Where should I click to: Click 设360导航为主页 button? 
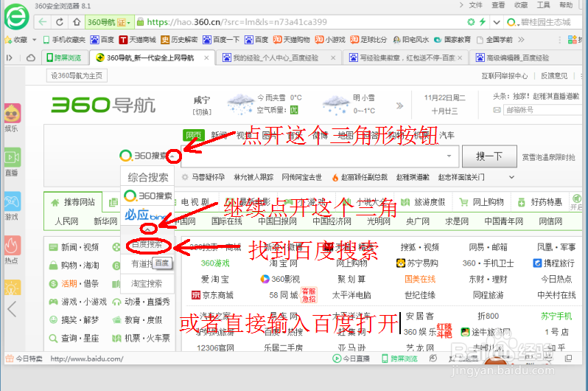[77, 75]
